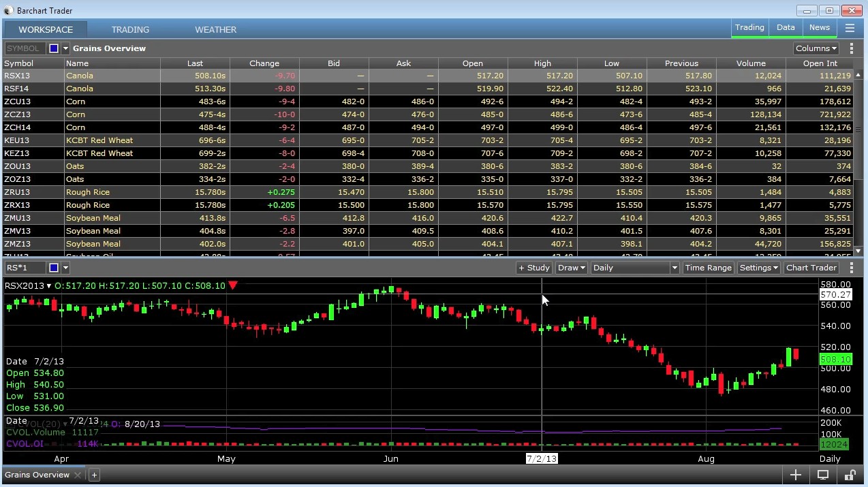Click the 7/2/13 date marker on axis
The width and height of the screenshot is (868, 487).
coord(542,458)
